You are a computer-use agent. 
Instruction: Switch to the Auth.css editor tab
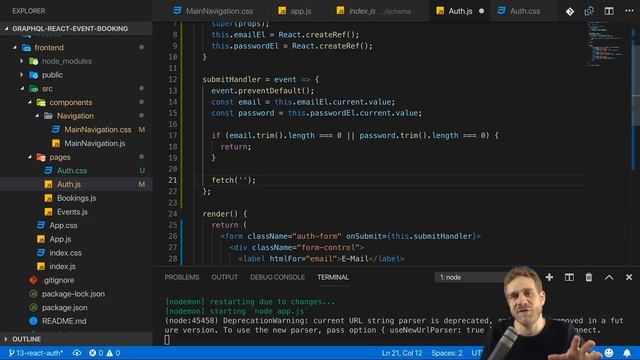[x=519, y=11]
